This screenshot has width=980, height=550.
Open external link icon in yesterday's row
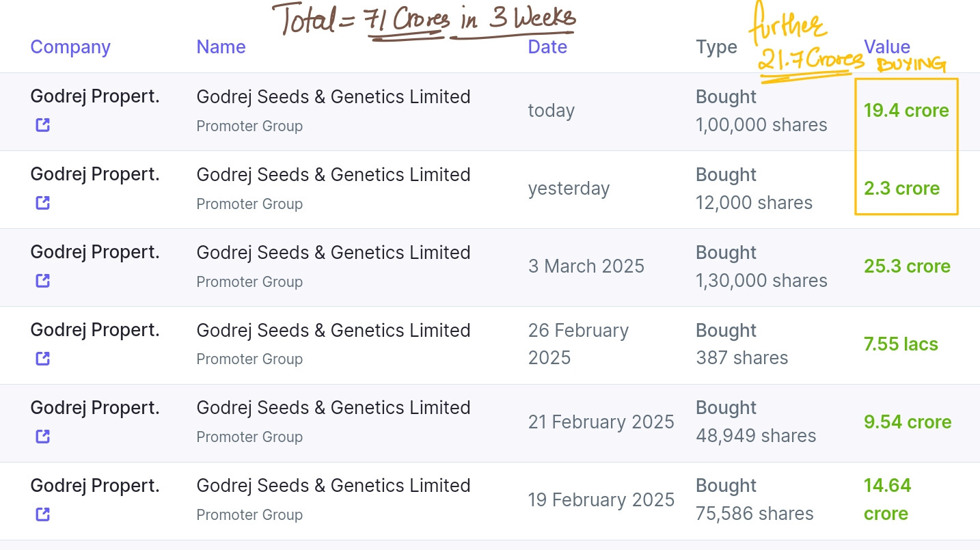tap(42, 203)
